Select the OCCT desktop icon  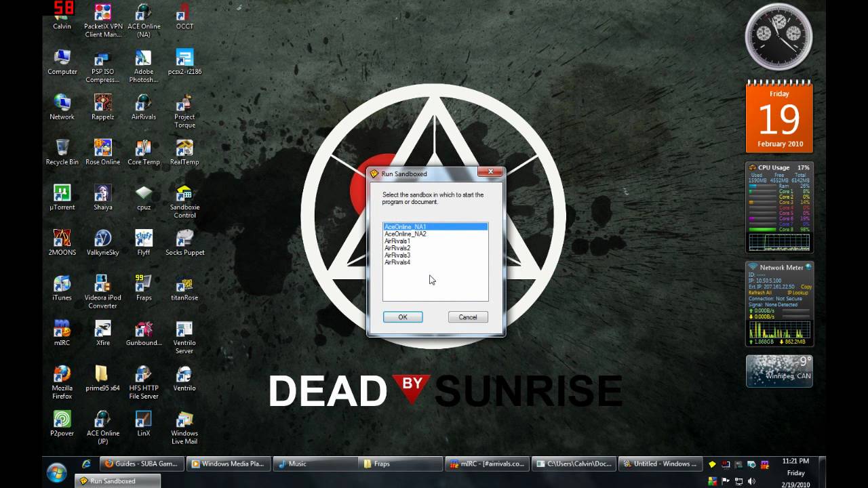pos(184,16)
